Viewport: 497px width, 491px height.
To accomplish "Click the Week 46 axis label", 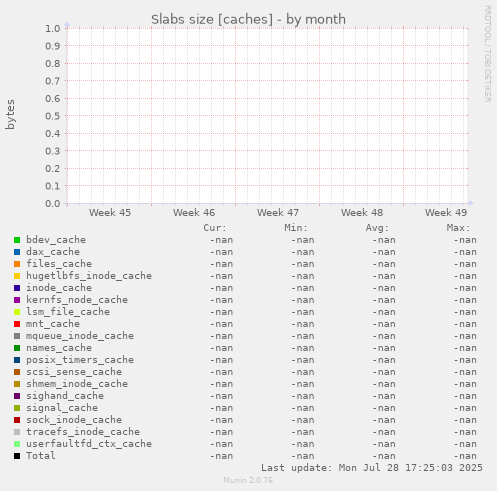I will (194, 213).
